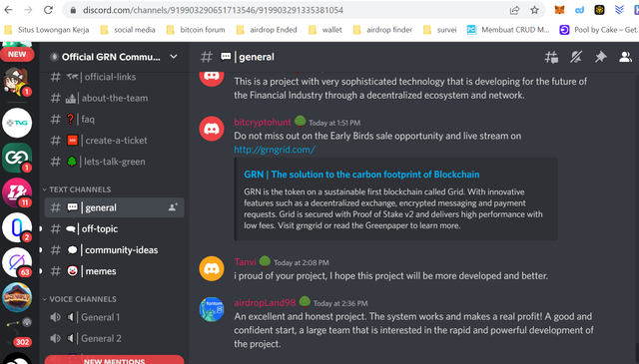Select the general text channel

coord(114,207)
